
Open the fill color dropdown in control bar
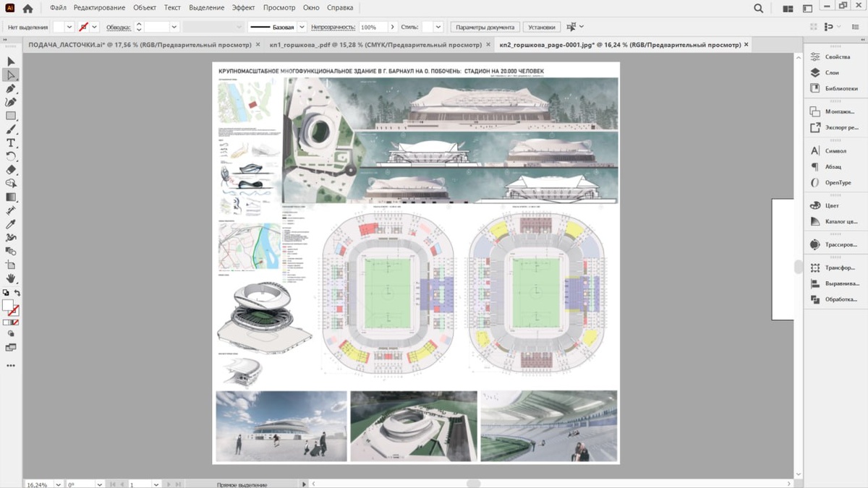(69, 27)
